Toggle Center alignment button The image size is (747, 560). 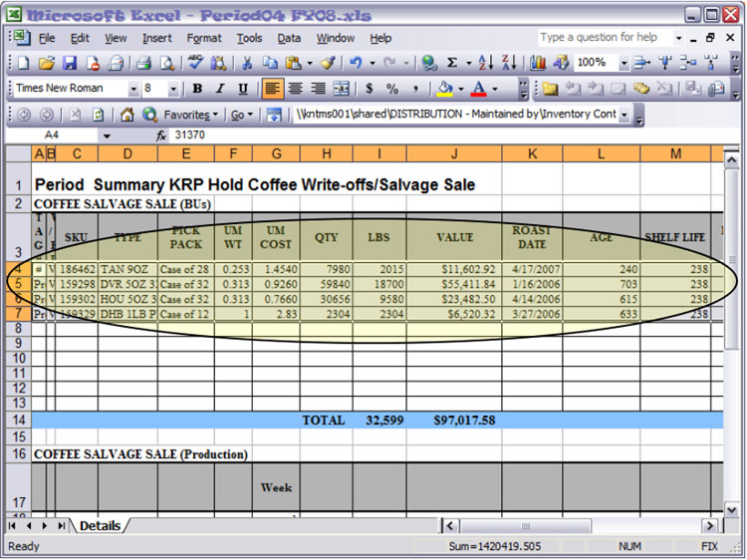[295, 89]
